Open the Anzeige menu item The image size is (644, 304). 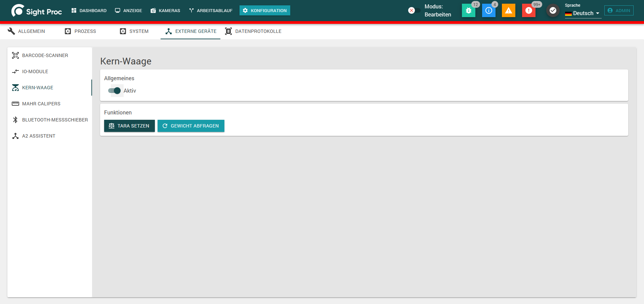click(129, 10)
